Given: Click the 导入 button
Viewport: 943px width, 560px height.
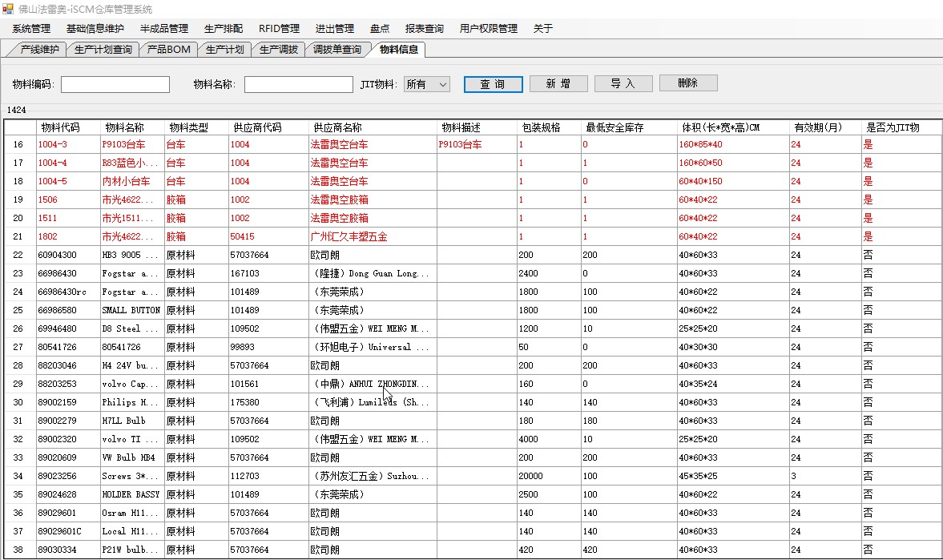Looking at the screenshot, I should (x=623, y=83).
